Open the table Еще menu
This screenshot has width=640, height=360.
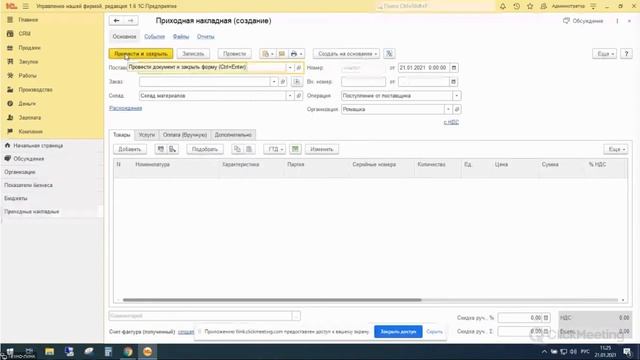click(616, 149)
